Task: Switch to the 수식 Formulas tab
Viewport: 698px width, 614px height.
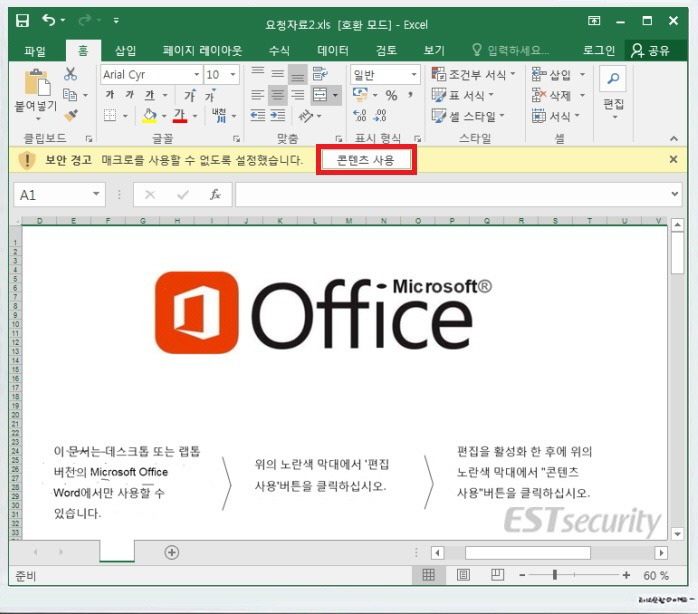Action: click(279, 50)
